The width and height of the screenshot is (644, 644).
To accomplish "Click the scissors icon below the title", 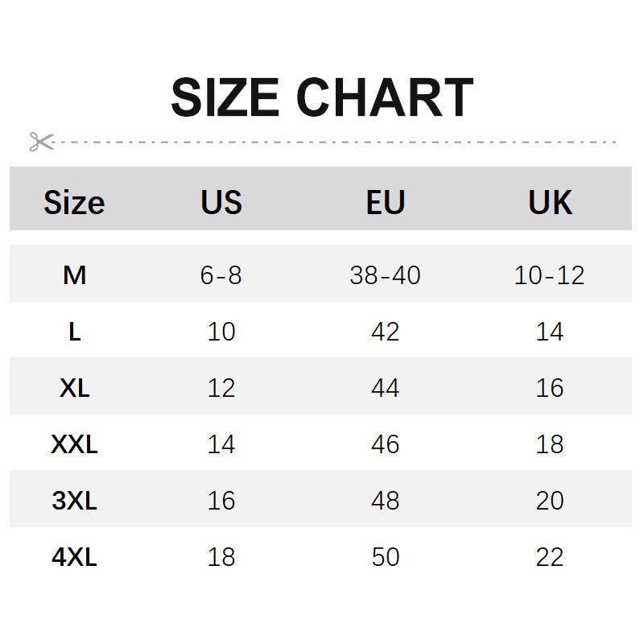I will 40,142.
